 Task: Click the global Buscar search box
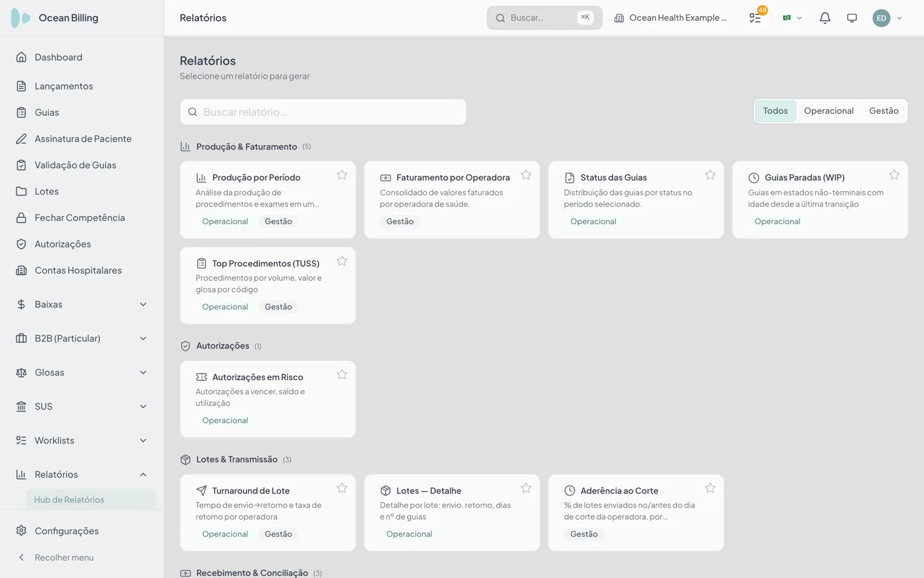[x=545, y=18]
